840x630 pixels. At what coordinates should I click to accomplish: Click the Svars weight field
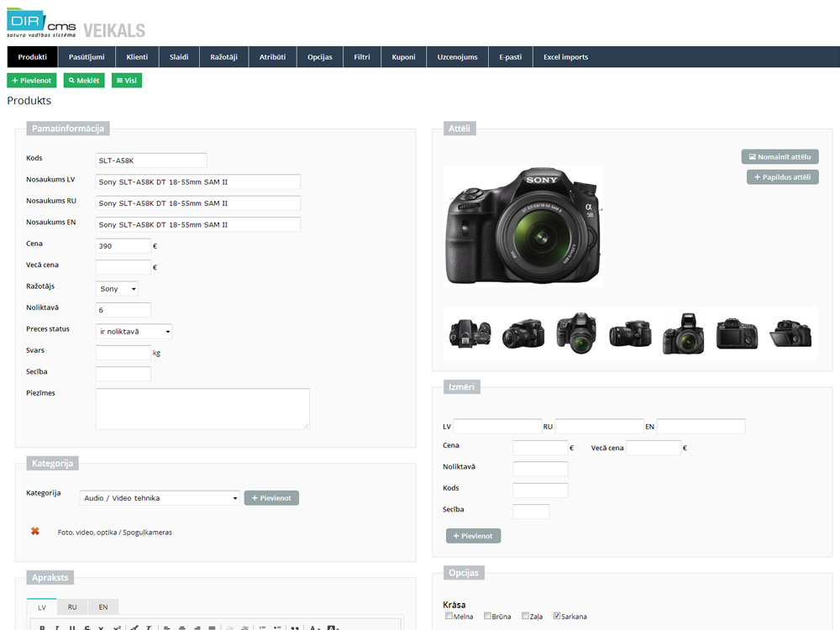123,353
